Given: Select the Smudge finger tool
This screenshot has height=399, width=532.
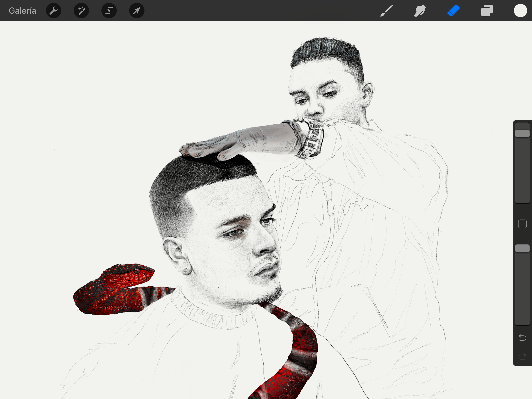Looking at the screenshot, I should click(420, 11).
